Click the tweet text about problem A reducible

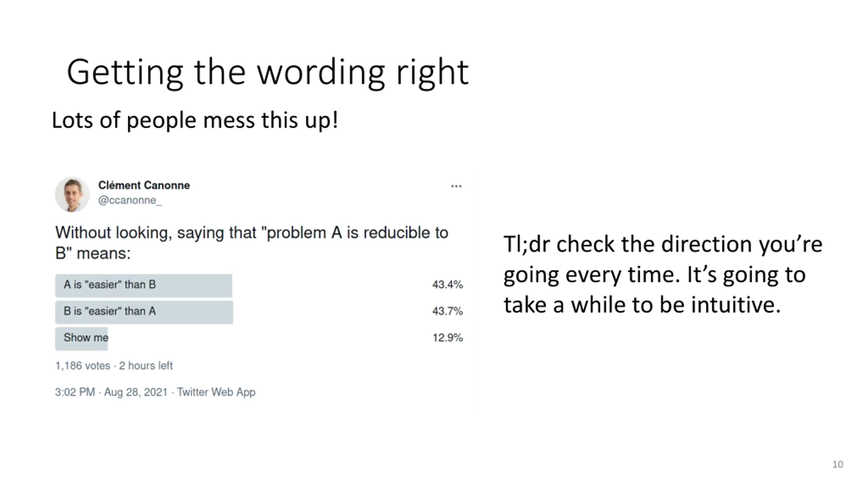point(252,243)
